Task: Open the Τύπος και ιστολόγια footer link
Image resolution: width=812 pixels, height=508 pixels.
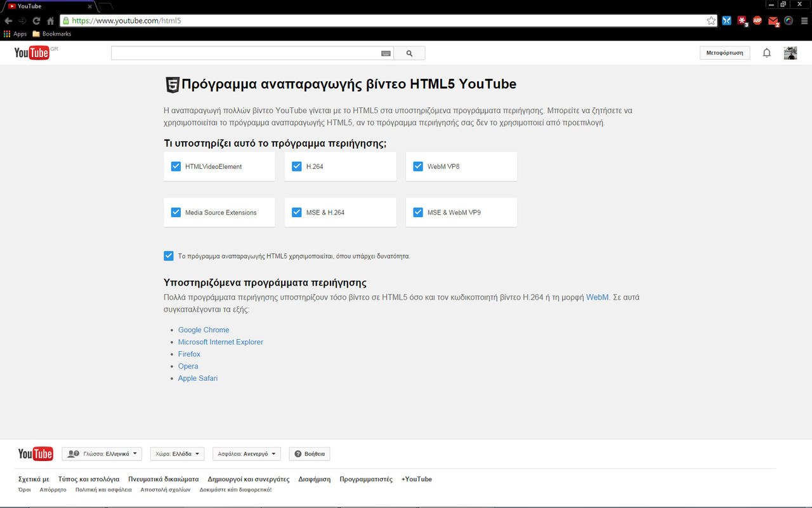Action: (x=89, y=479)
